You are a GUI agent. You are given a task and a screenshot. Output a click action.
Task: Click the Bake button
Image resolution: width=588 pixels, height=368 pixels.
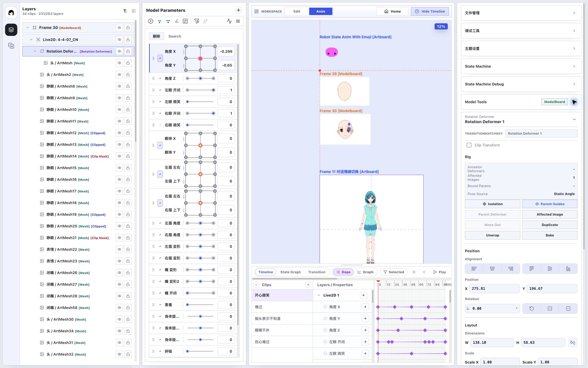point(550,235)
